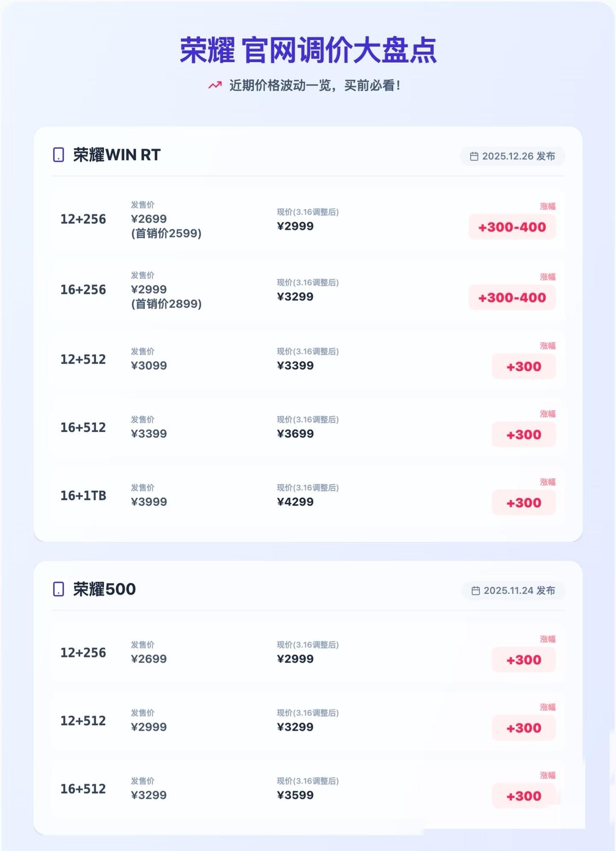Click the phone icon beside 荣耀500

58,589
